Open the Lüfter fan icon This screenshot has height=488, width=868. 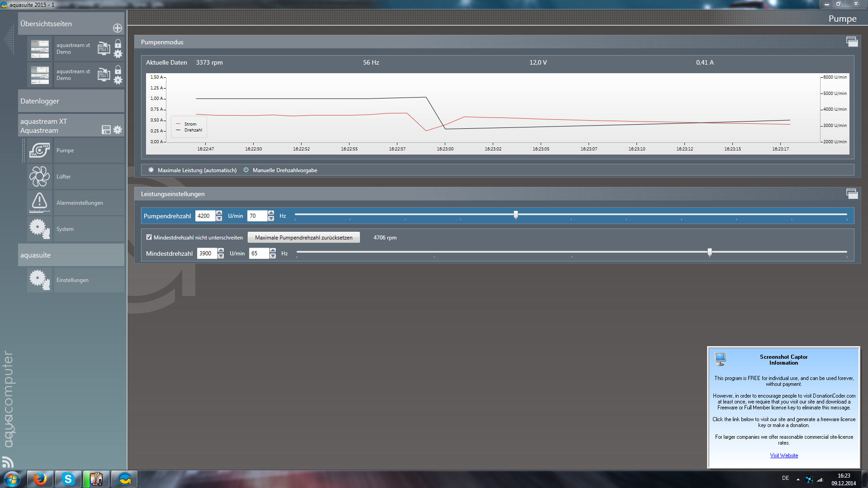[x=40, y=177]
